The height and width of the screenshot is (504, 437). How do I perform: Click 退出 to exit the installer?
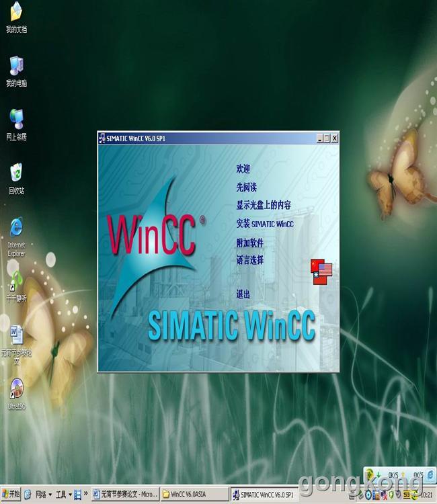pos(243,294)
